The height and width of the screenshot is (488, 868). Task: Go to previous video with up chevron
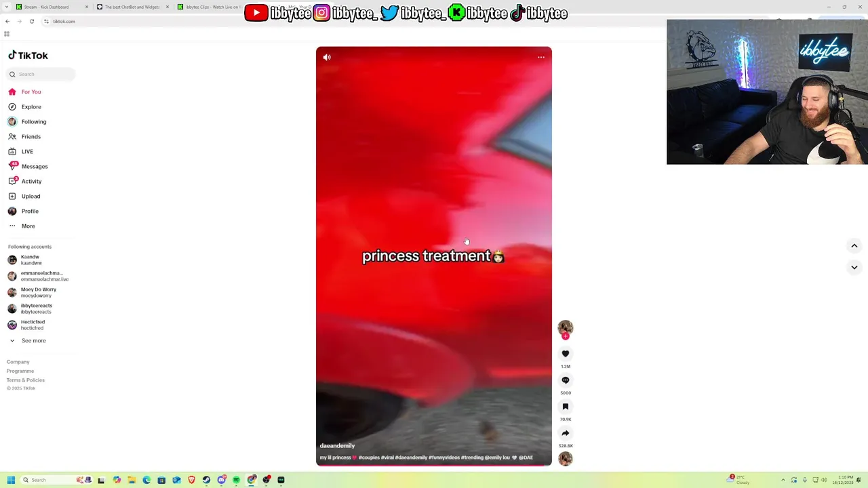[854, 246]
